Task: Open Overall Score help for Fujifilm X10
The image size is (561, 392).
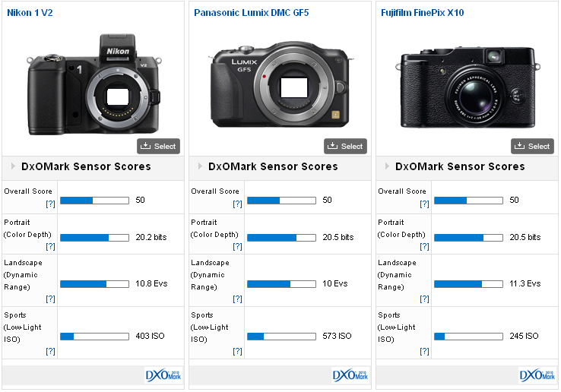Action: 424,204
